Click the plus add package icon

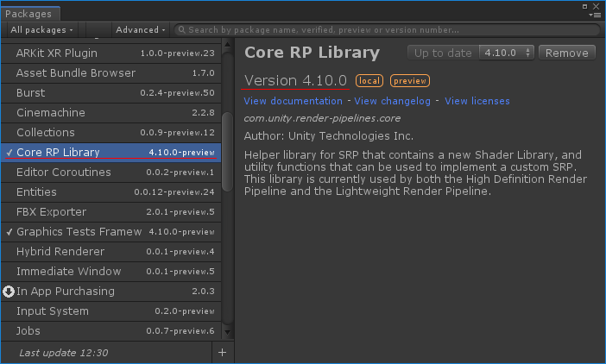coord(222,353)
